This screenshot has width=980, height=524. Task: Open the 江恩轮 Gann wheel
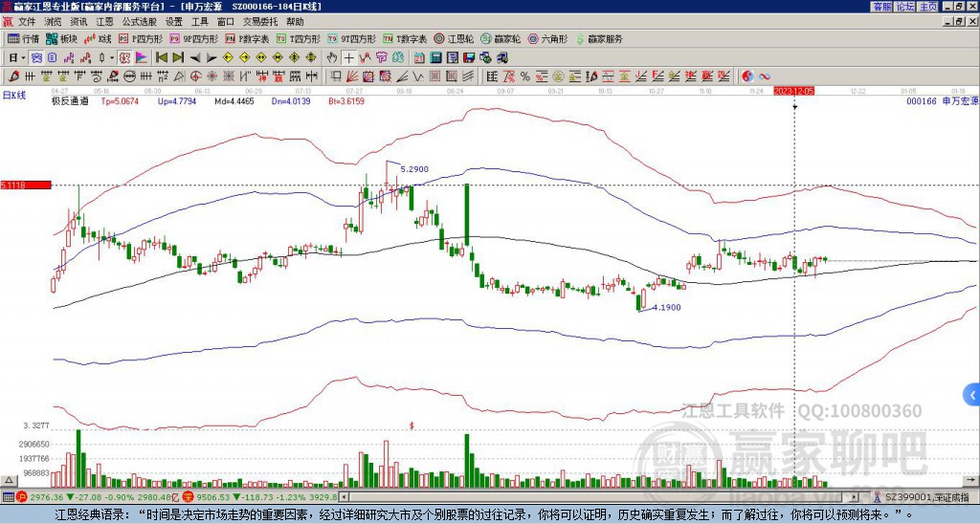coord(454,38)
